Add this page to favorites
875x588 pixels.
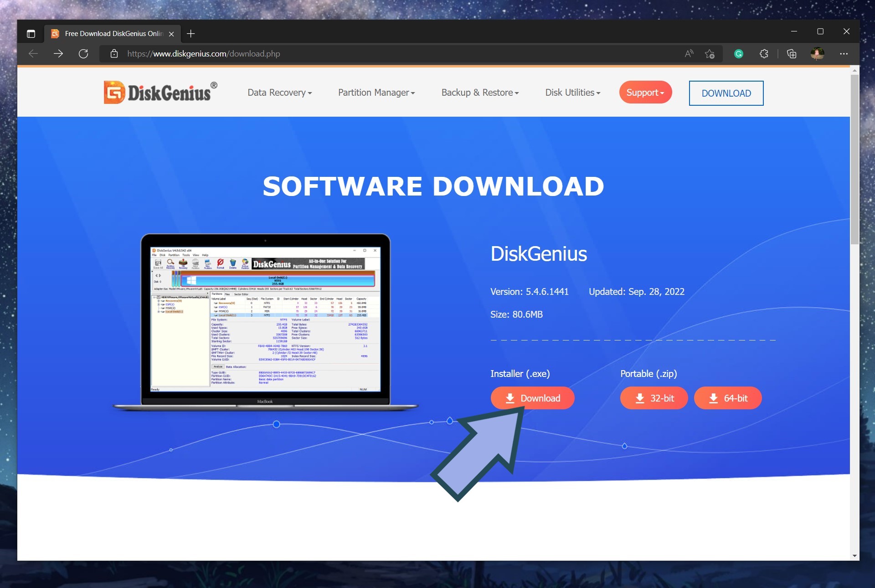pos(710,54)
